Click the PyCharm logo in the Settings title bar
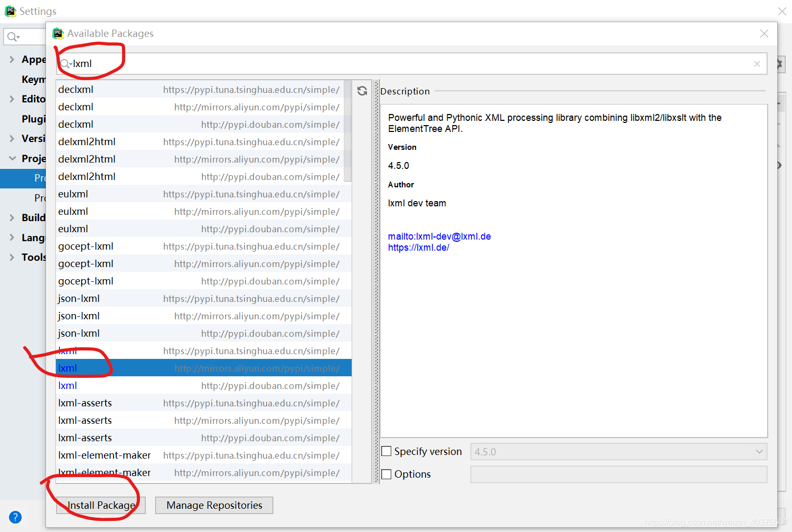Image resolution: width=792 pixels, height=532 pixels. [10, 11]
